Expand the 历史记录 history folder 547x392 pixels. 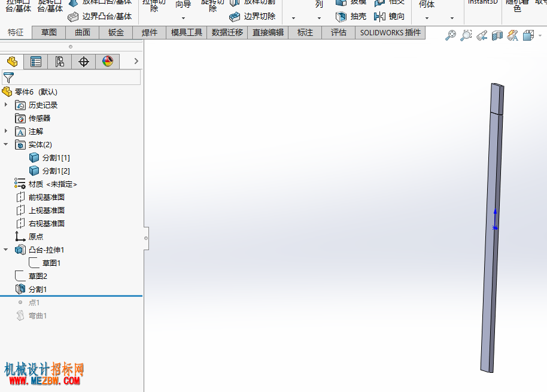5,105
